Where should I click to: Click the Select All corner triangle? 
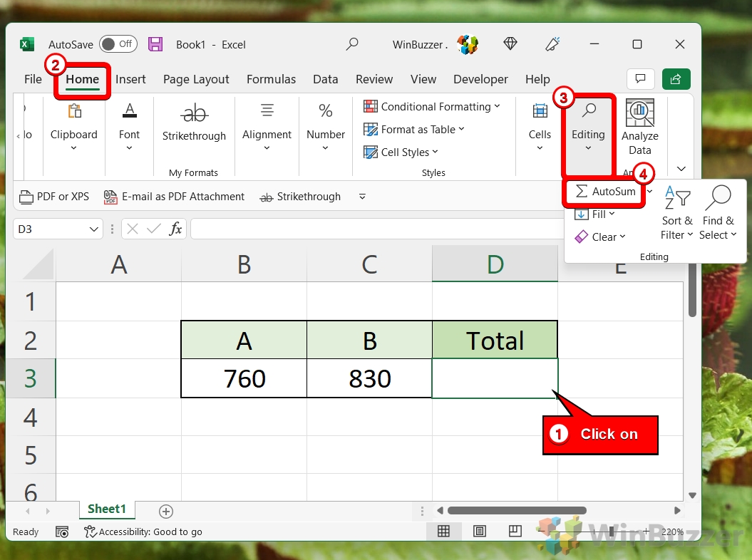[38, 264]
